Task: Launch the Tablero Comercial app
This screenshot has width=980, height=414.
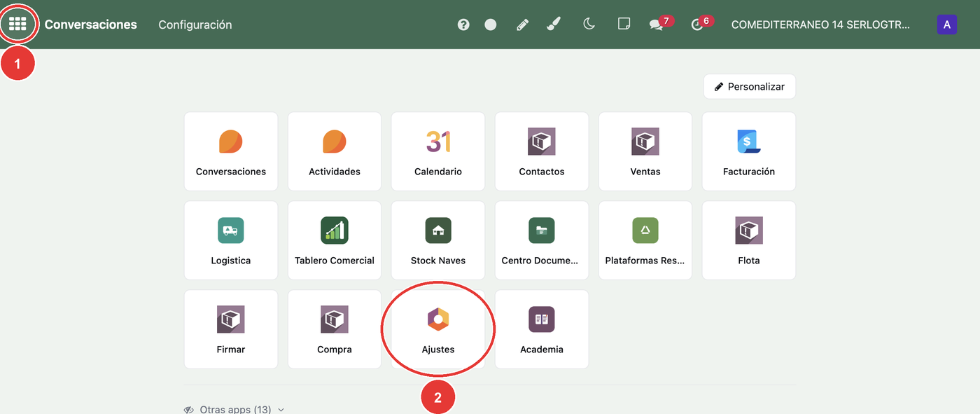Action: pos(335,240)
